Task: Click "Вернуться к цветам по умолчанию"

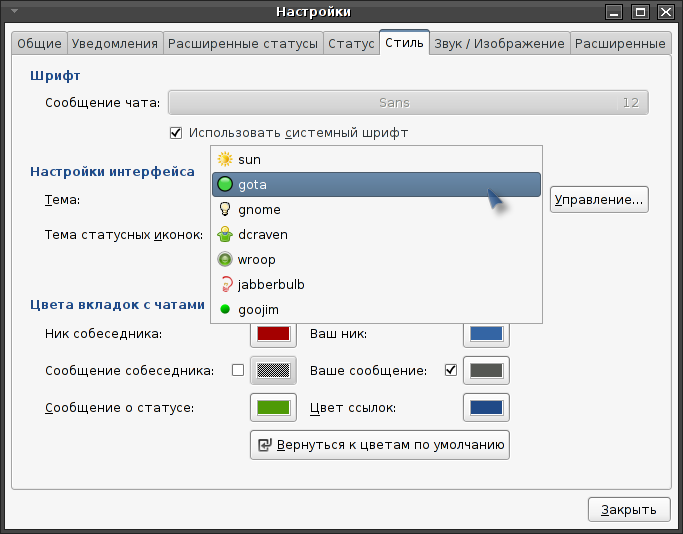Action: coord(380,445)
